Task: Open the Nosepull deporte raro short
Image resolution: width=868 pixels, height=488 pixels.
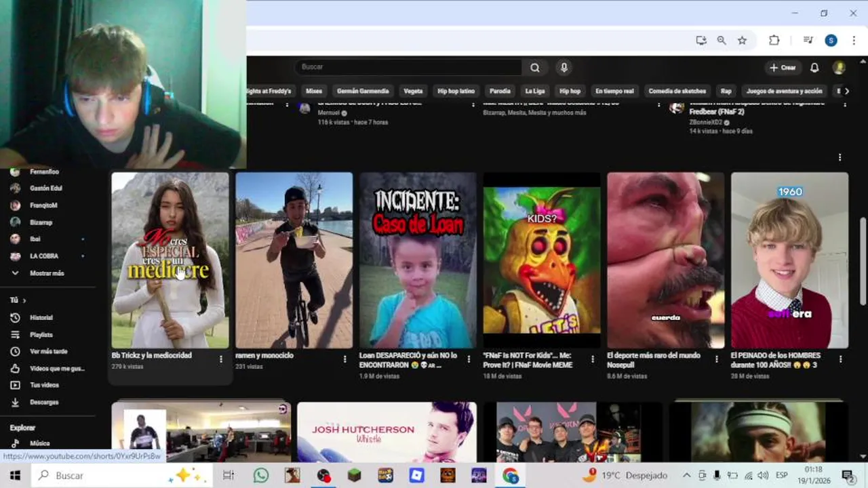Action: 665,260
